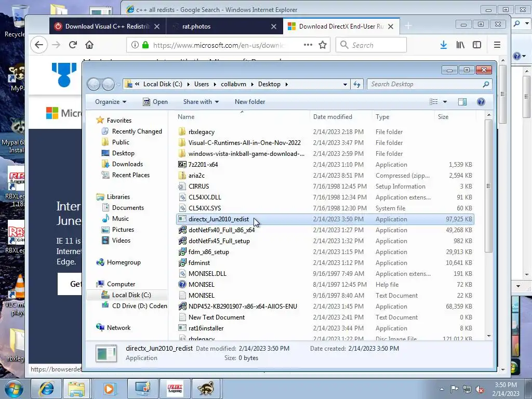
Task: Open Recent Places favorite
Action: point(126,175)
